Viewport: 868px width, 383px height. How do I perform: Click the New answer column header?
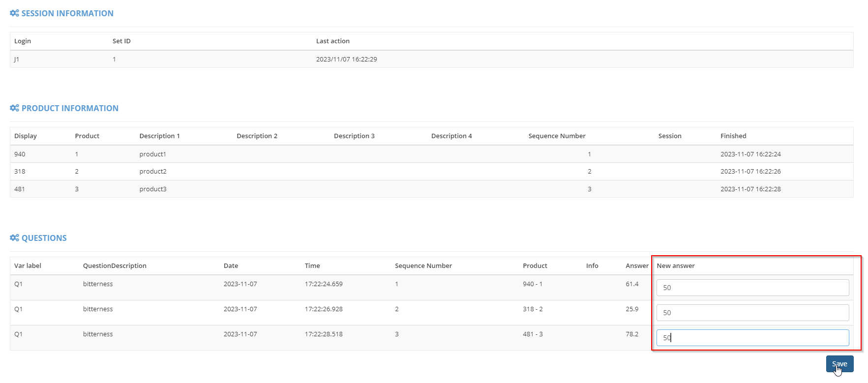click(x=675, y=266)
